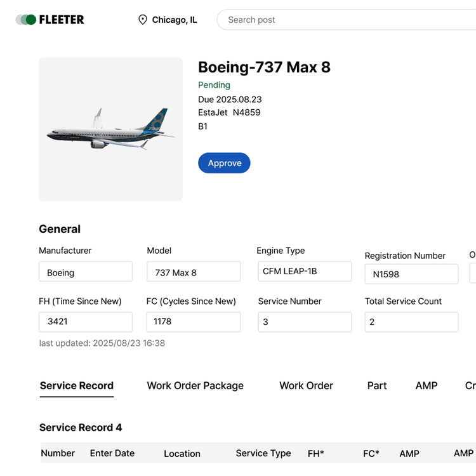Open the Chicago, IL location selector
476x476 pixels.
(174, 20)
